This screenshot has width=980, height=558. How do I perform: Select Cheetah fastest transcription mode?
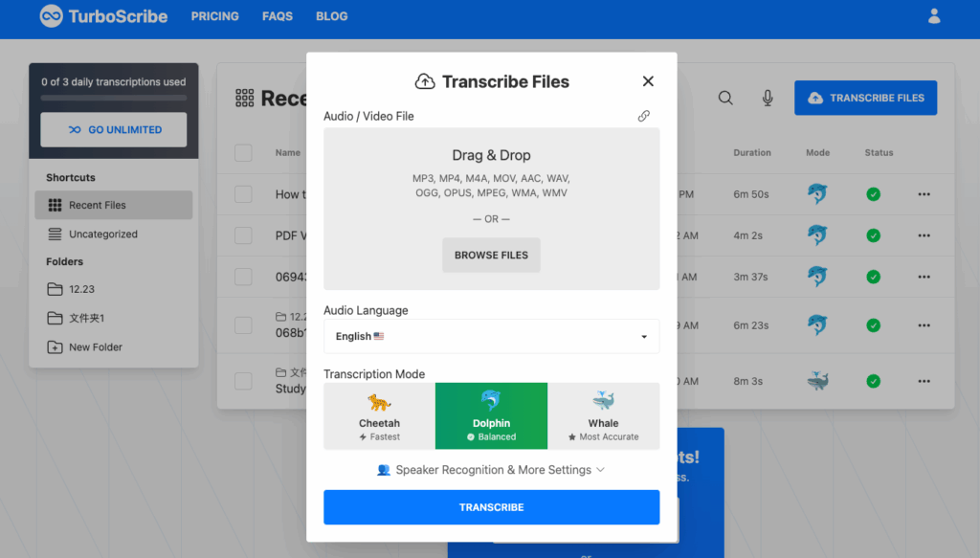379,415
